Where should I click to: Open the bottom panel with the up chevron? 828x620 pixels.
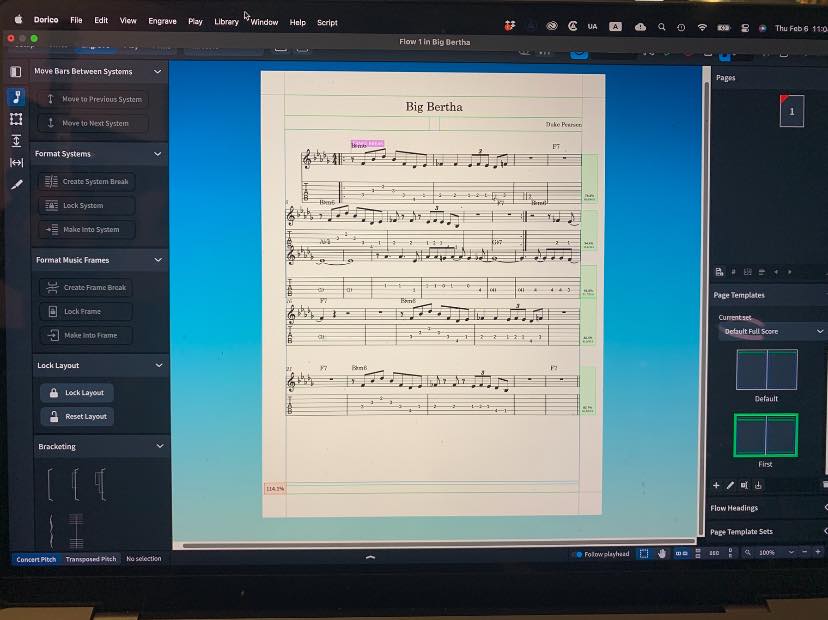pos(371,557)
